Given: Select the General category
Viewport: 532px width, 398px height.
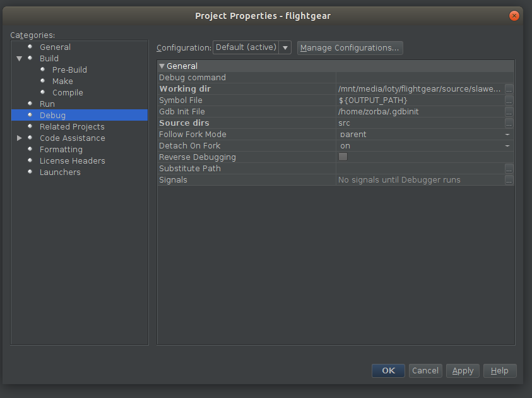Looking at the screenshot, I should click(x=55, y=47).
